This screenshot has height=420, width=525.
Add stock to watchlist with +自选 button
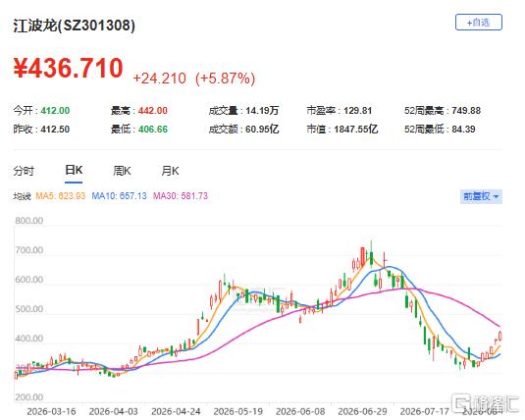[x=479, y=23]
